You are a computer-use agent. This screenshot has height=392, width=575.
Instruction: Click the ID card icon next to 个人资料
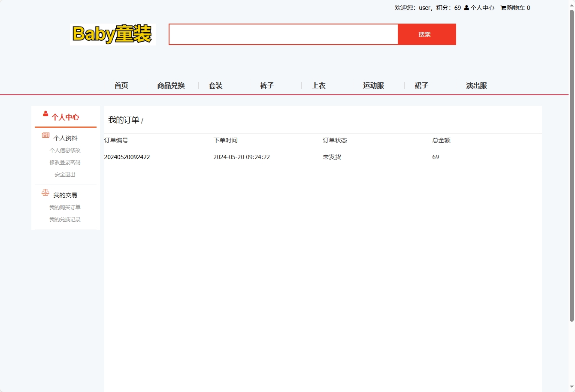(x=45, y=135)
